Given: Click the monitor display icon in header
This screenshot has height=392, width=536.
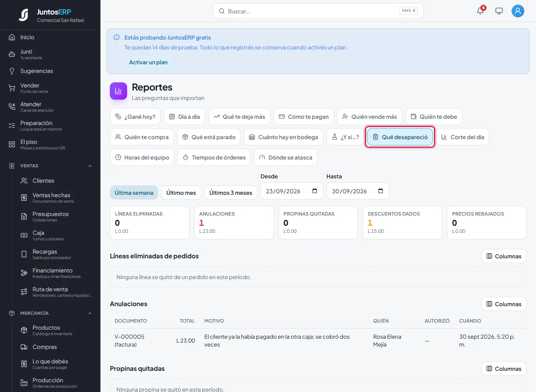Looking at the screenshot, I should pyautogui.click(x=499, y=11).
